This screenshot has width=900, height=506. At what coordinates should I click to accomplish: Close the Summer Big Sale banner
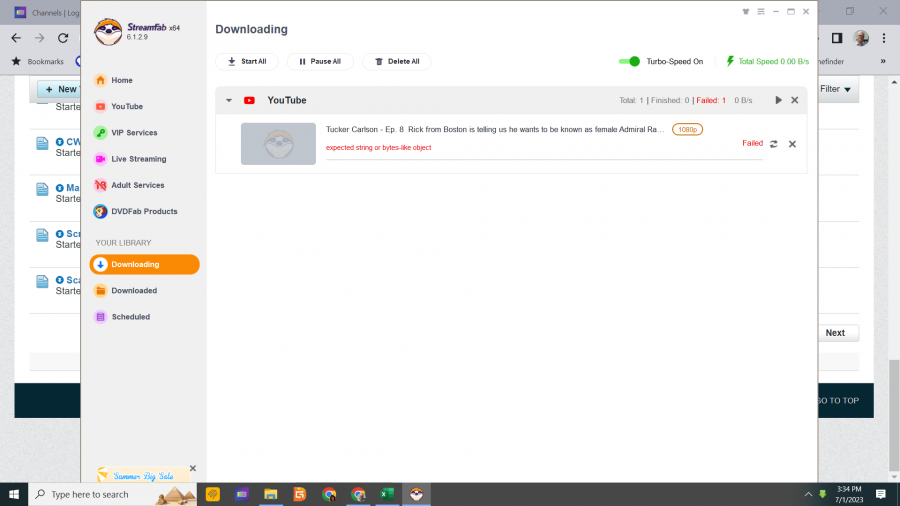click(193, 468)
